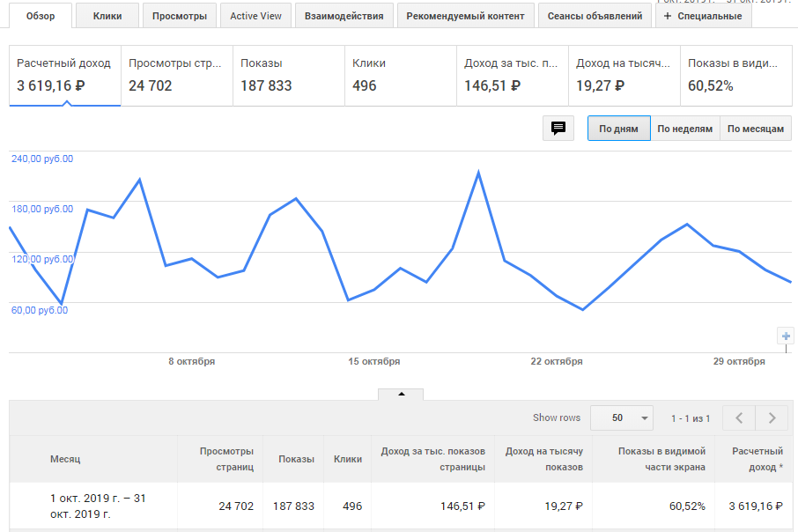Switch to the Active View tab

pos(255,16)
